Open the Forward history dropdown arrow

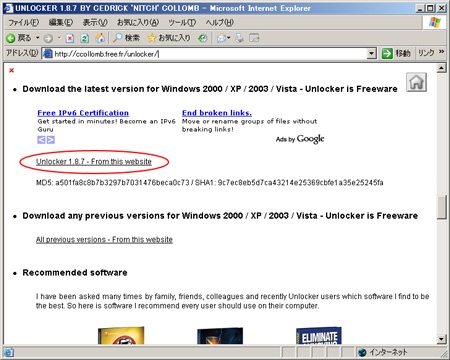point(59,38)
